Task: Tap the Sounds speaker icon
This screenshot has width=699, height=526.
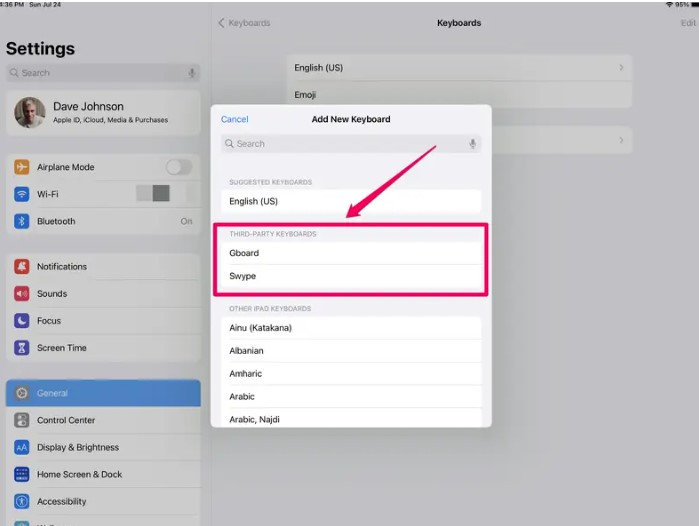Action: (21, 294)
